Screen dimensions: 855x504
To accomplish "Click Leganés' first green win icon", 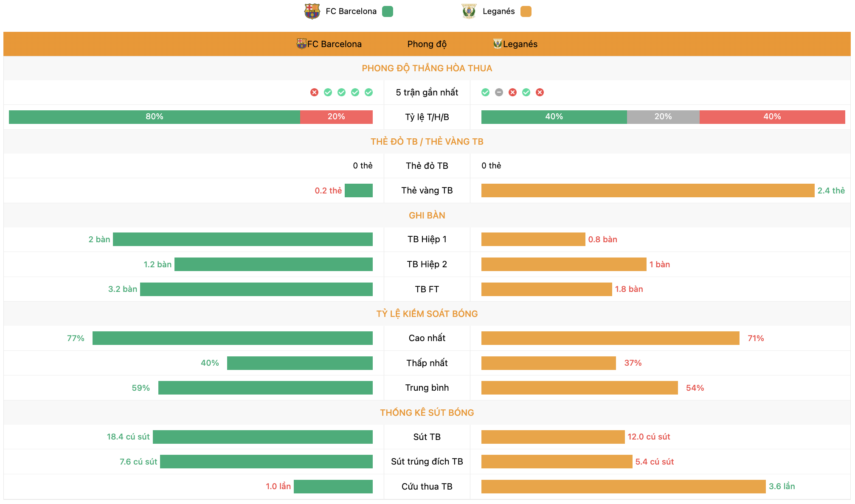I will 486,92.
